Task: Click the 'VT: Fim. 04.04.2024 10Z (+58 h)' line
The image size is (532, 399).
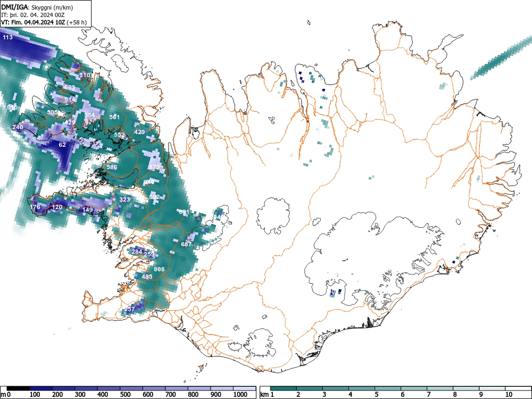Action: 44,22
